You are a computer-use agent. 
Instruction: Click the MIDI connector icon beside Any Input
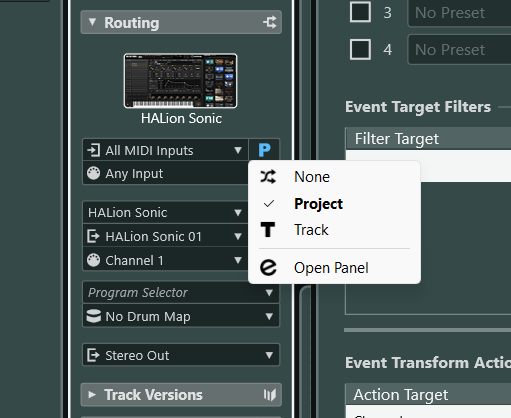[x=93, y=174]
